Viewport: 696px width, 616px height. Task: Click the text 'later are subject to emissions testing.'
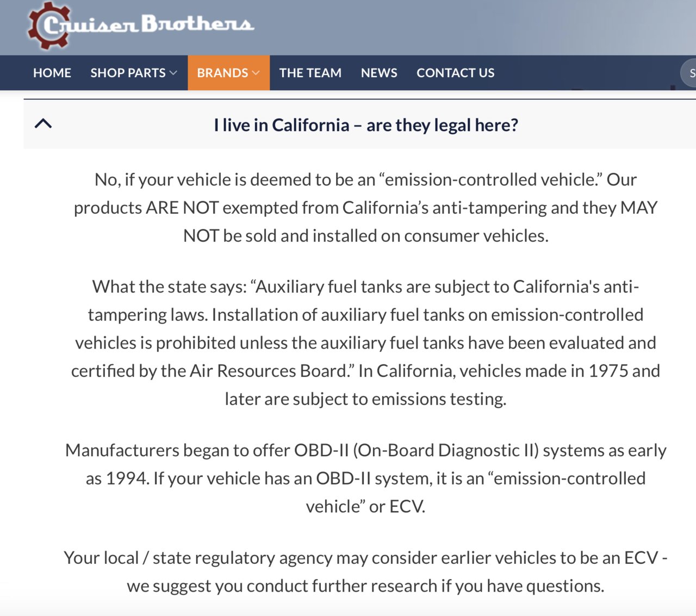tap(366, 399)
